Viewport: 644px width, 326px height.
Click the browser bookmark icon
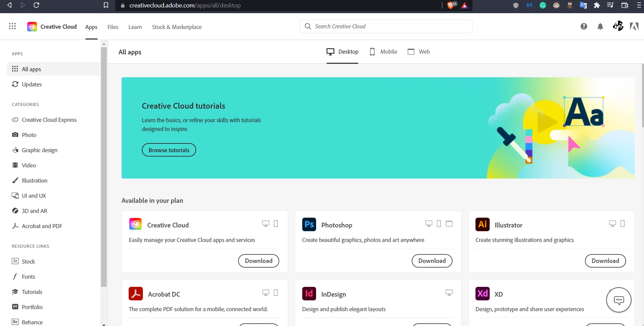coord(106,5)
